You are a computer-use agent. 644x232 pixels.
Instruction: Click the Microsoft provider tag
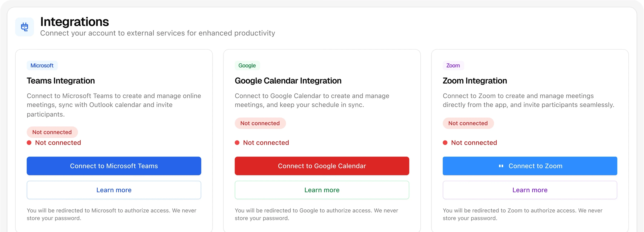(42, 66)
